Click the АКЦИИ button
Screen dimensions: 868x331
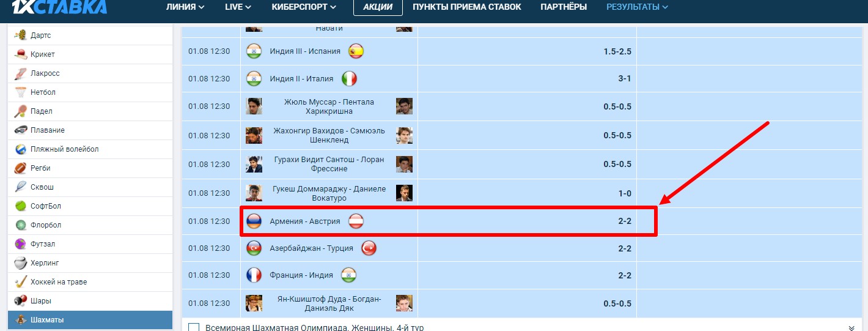(378, 7)
